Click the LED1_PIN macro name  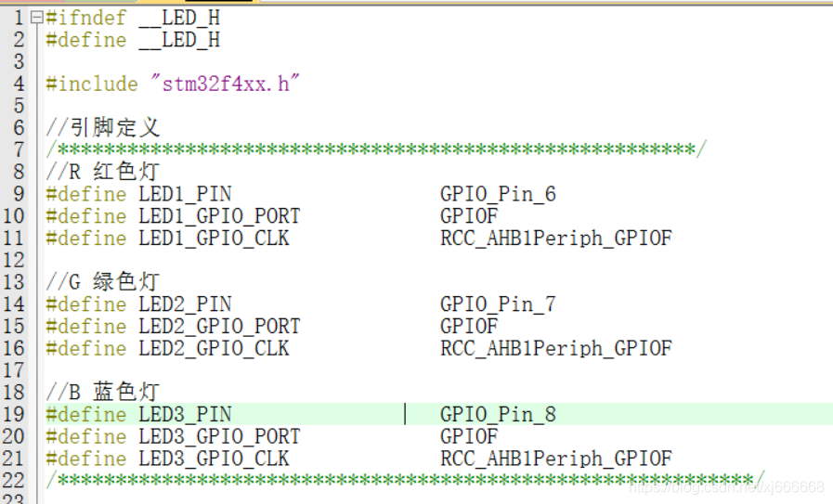point(185,194)
